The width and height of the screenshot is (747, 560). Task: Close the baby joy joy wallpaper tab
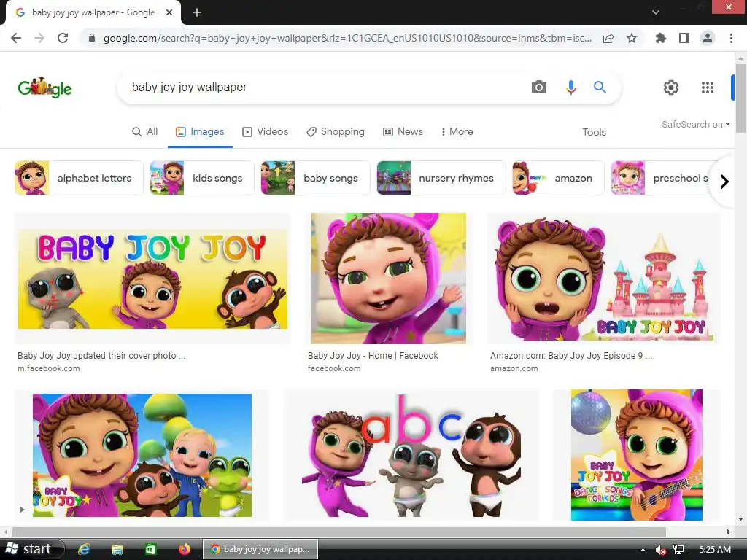tap(169, 12)
